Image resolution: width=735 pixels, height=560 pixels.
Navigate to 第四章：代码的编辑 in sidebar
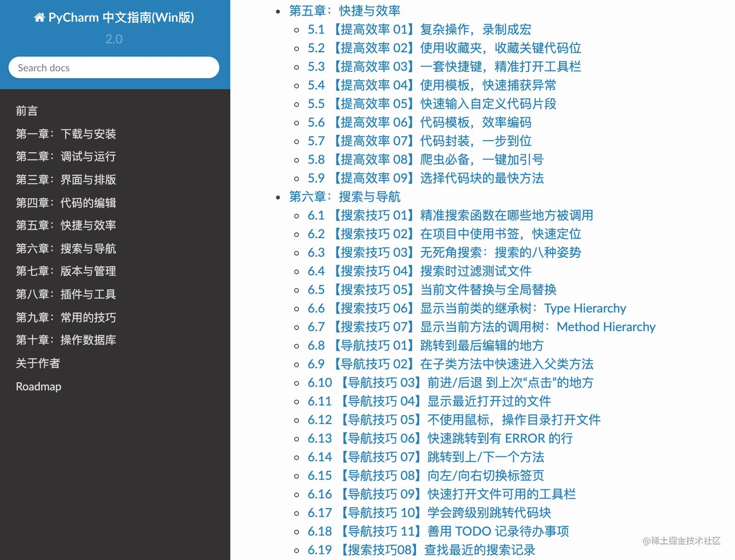pos(66,203)
